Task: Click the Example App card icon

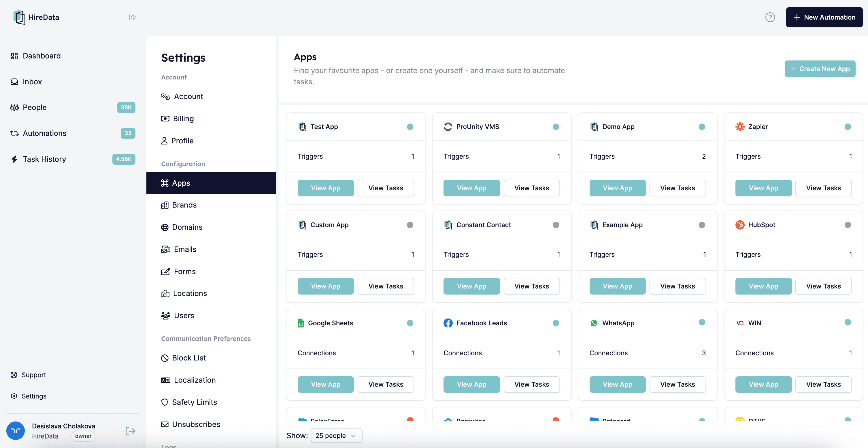Action: [x=594, y=225]
